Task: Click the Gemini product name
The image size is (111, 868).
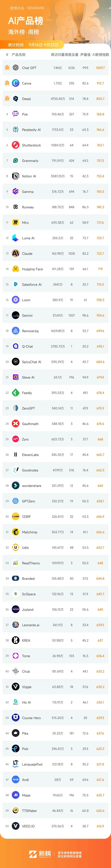Action: 27,315
